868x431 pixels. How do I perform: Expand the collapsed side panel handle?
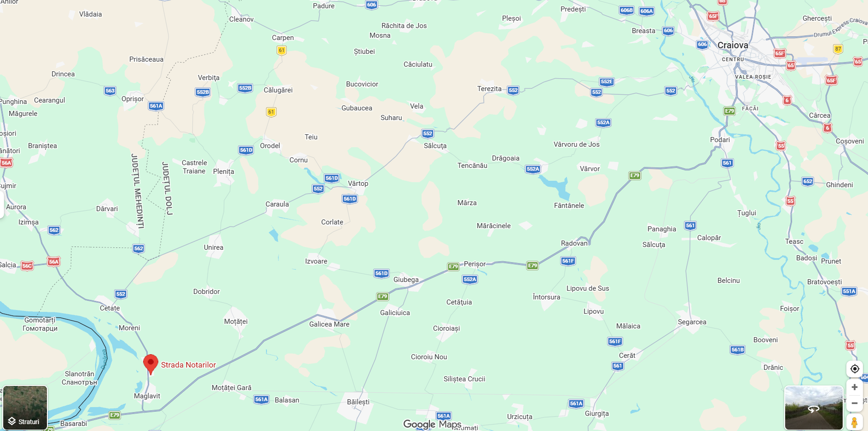point(2,205)
